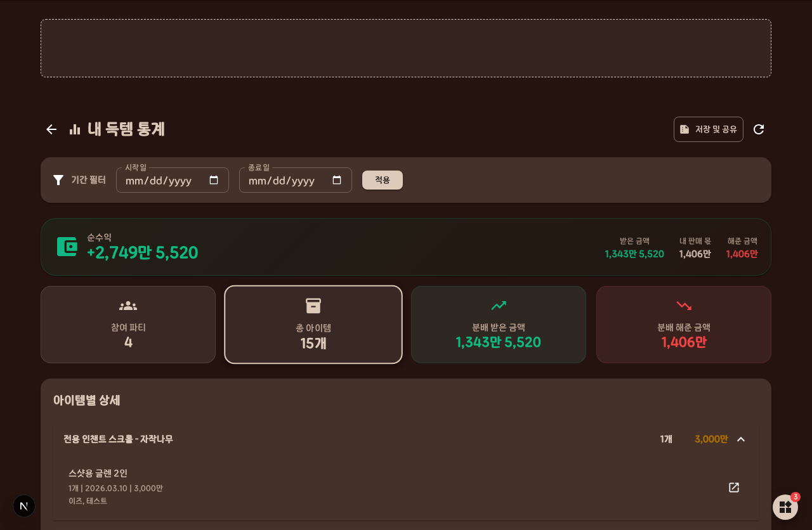
Task: Click the filter funnel icon
Action: pyautogui.click(x=58, y=180)
